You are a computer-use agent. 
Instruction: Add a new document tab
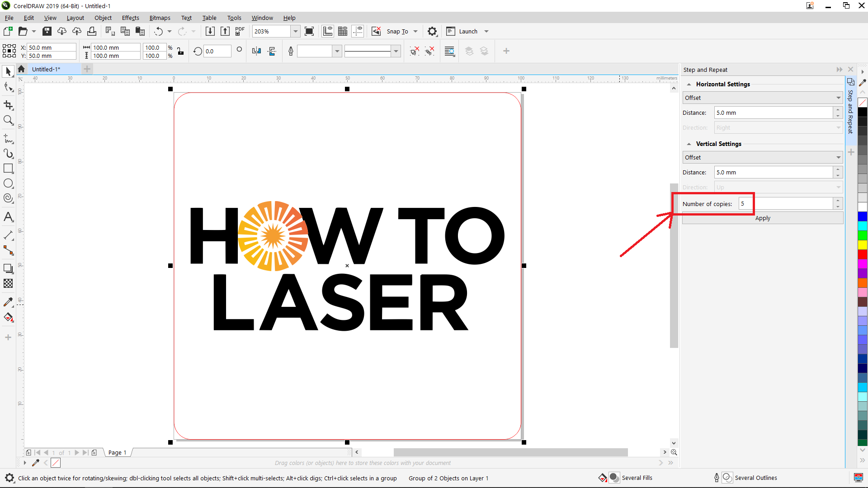(87, 69)
